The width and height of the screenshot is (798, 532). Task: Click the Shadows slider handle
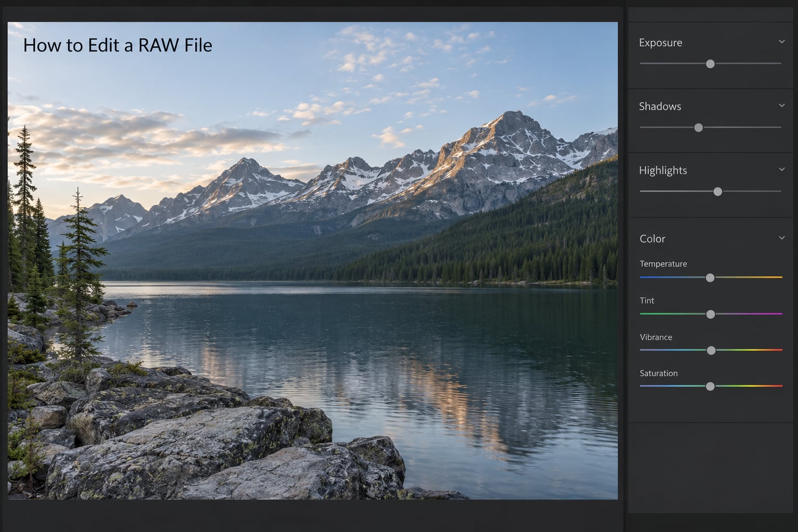click(699, 128)
